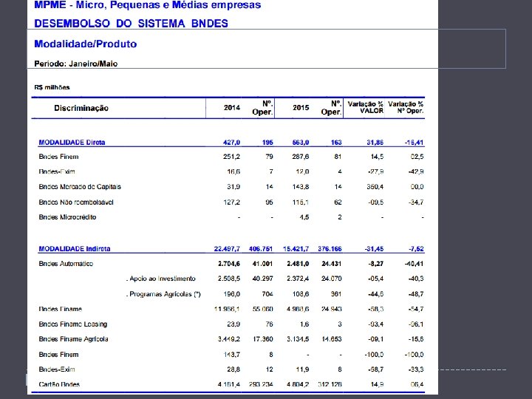Click the 'Bndes Automático' row label
The image size is (532, 399).
tap(66, 264)
